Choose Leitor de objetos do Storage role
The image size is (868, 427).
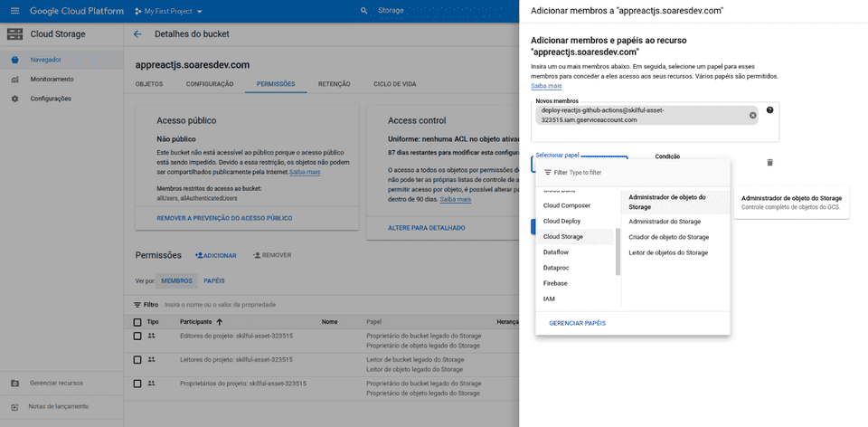667,252
